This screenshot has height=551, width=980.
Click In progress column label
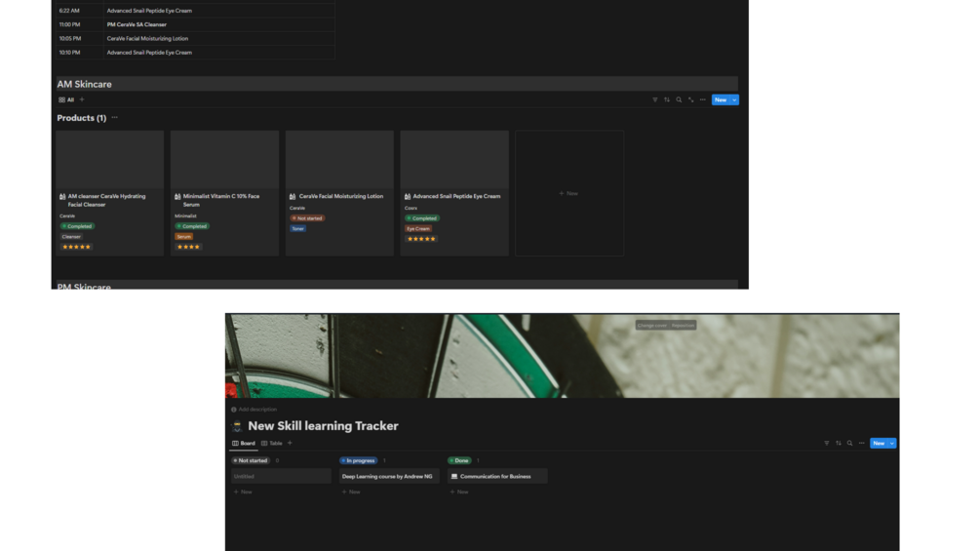point(358,460)
